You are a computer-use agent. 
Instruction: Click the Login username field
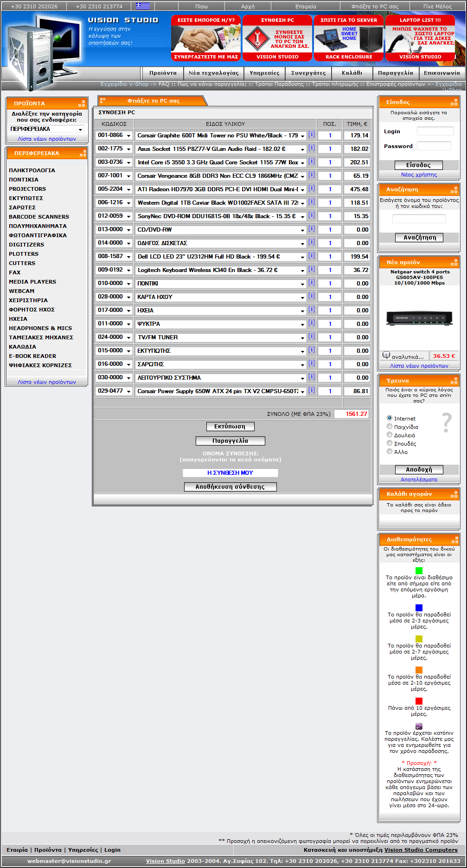coord(435,131)
